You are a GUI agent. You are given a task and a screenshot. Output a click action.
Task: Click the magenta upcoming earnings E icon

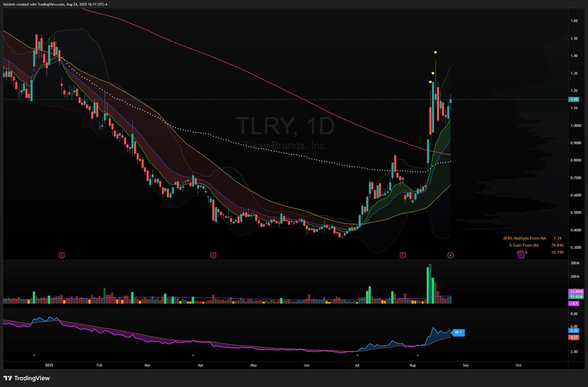click(x=521, y=255)
